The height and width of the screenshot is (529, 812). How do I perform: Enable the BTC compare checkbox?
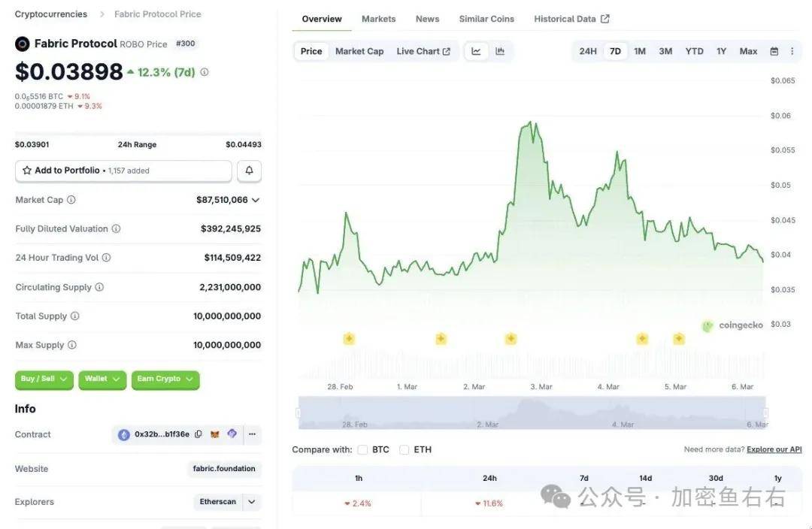coord(362,449)
